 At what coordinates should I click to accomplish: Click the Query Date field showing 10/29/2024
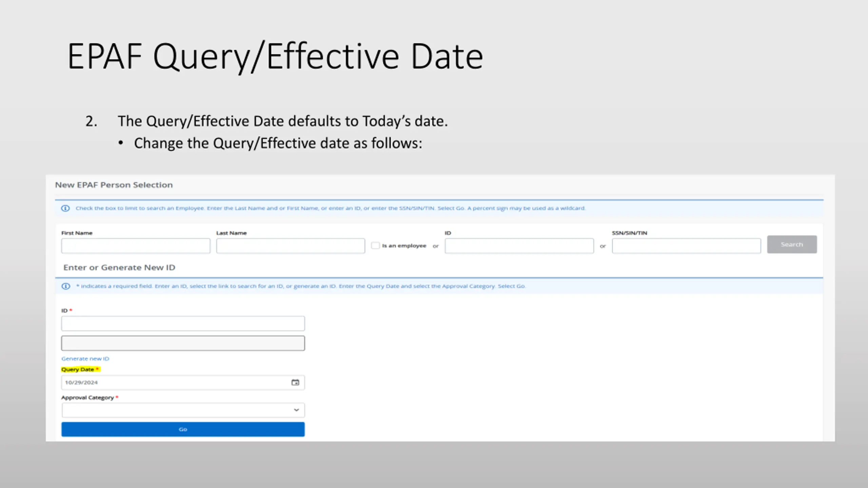pyautogui.click(x=183, y=382)
